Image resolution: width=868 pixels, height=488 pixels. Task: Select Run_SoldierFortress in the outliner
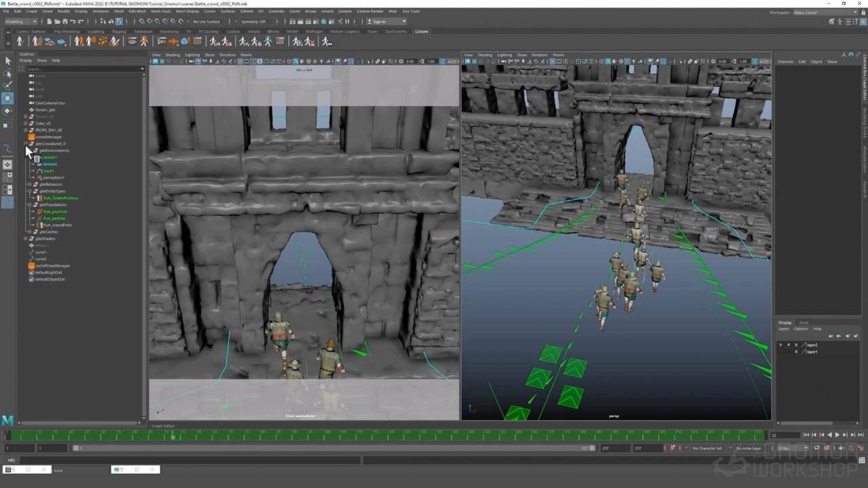(x=61, y=198)
